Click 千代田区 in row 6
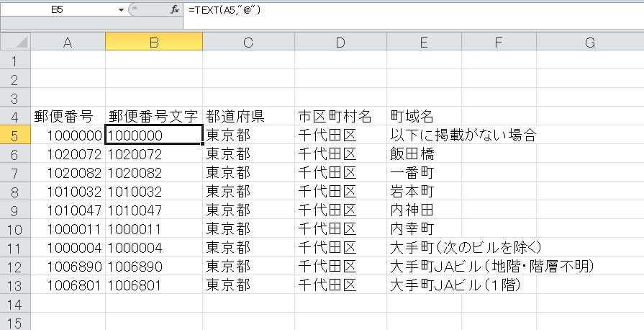644x330 pixels. click(340, 154)
